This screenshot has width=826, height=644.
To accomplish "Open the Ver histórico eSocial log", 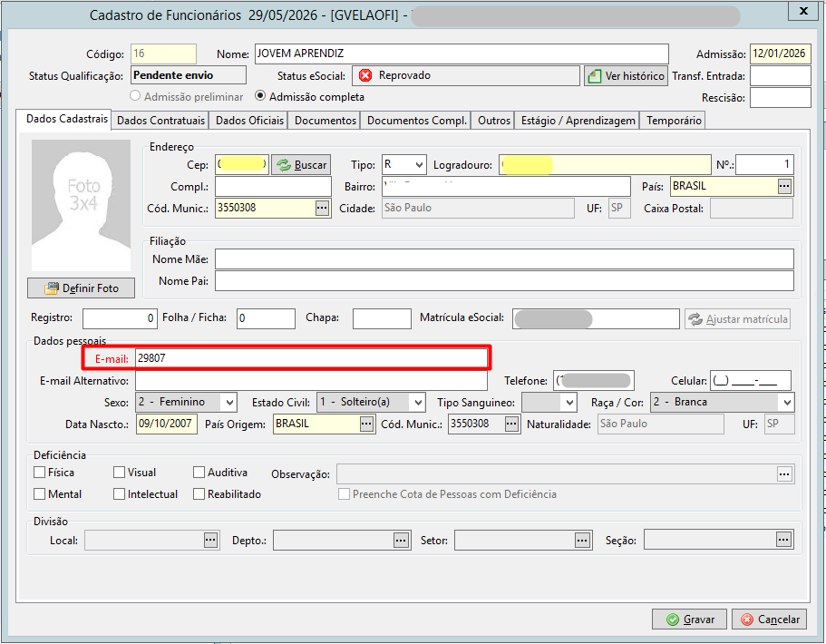I will tap(626, 76).
